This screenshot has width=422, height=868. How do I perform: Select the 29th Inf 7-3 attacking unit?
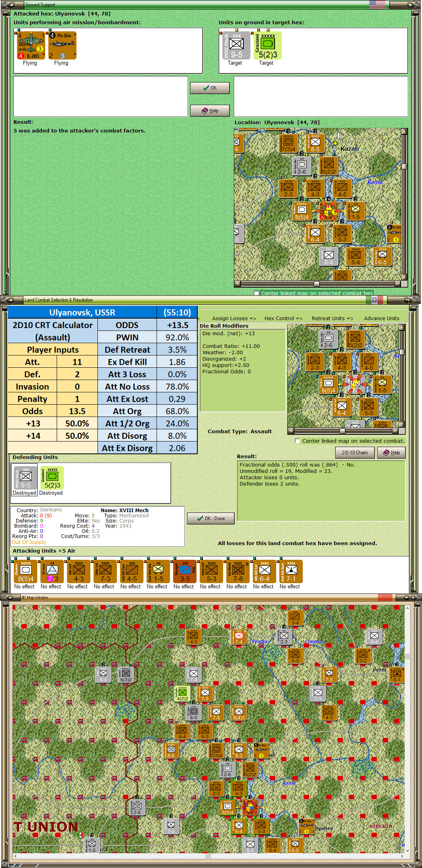pos(105,572)
